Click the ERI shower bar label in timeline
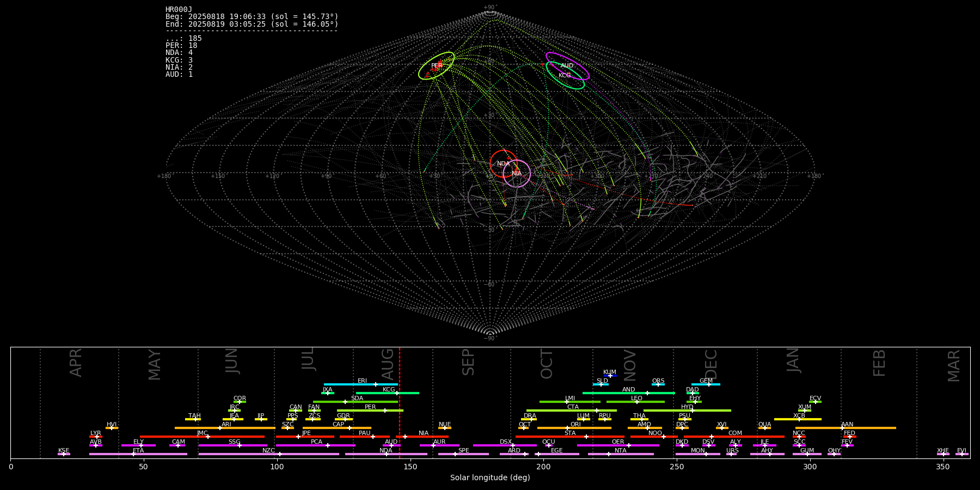 (x=362, y=381)
